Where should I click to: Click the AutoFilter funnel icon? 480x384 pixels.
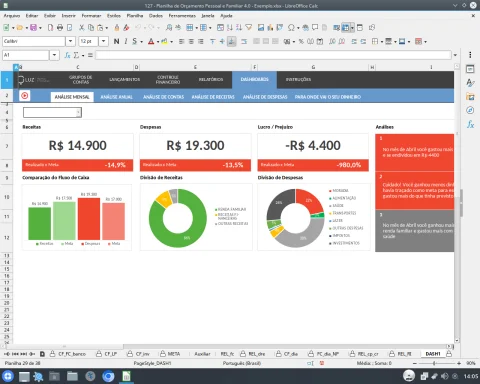click(x=249, y=28)
